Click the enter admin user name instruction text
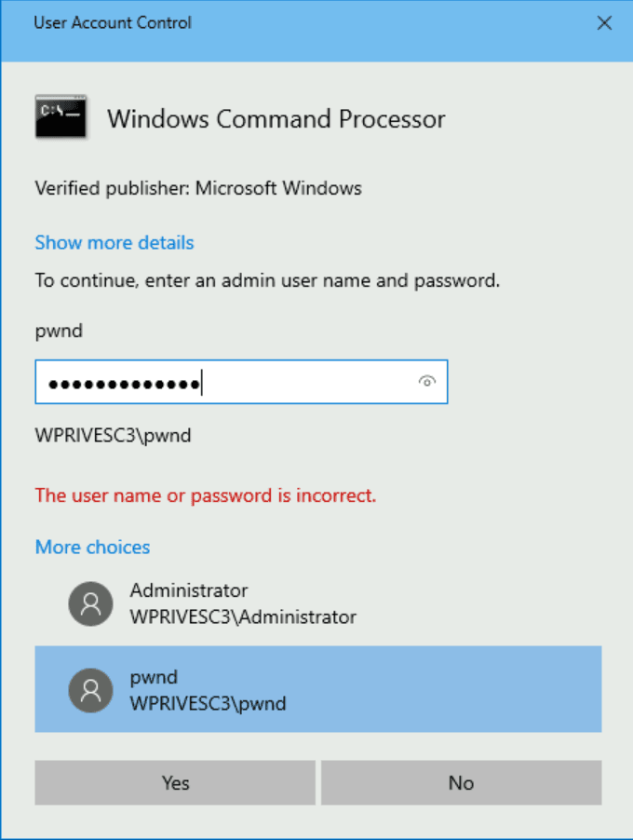Image resolution: width=633 pixels, height=840 pixels. coord(267,279)
